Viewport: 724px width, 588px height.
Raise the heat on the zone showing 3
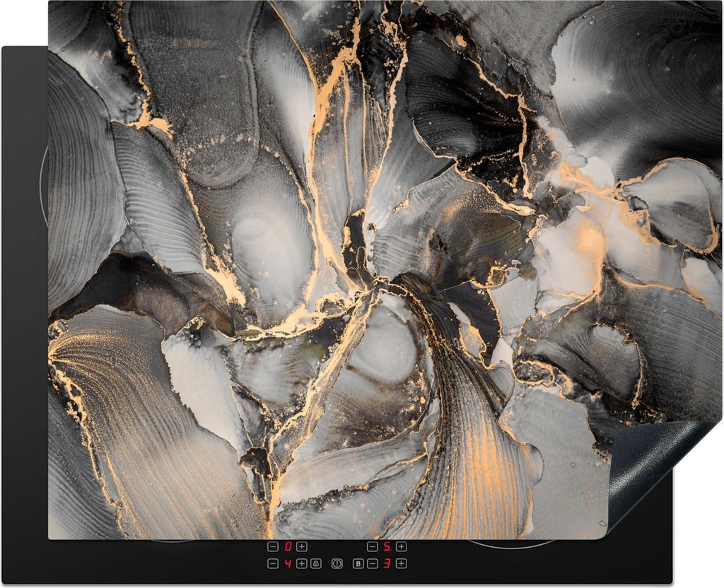click(401, 563)
